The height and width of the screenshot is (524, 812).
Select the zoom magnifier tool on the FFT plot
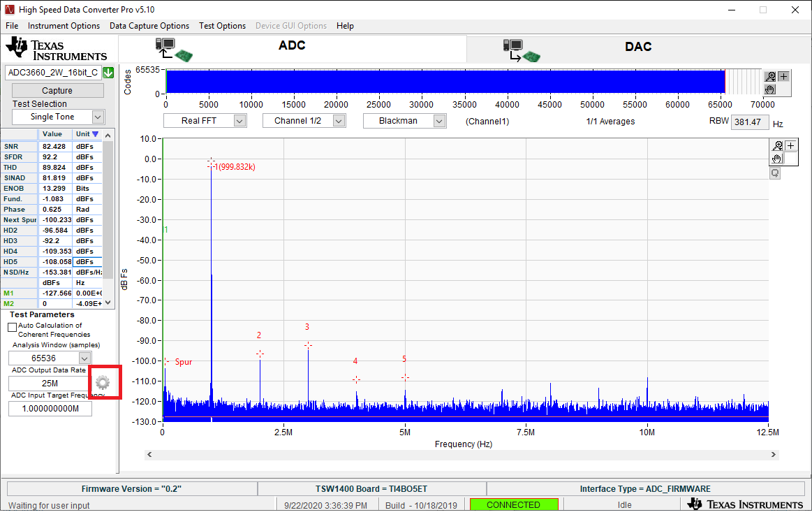click(777, 145)
